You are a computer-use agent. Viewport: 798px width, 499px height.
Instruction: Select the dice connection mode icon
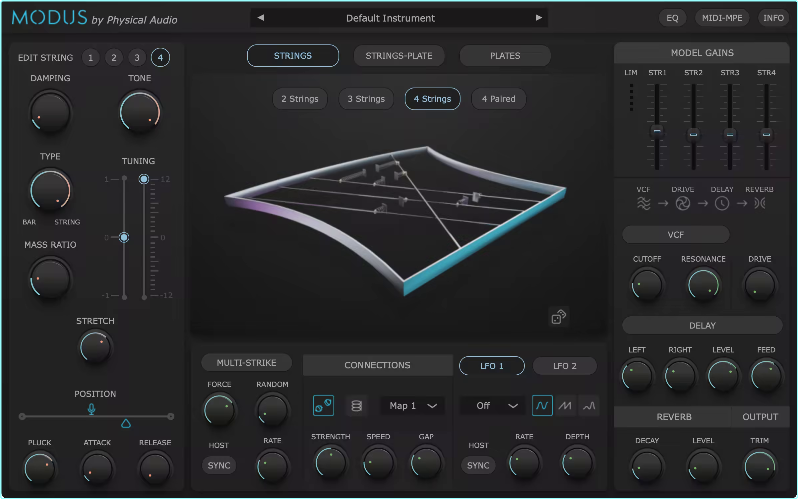323,405
